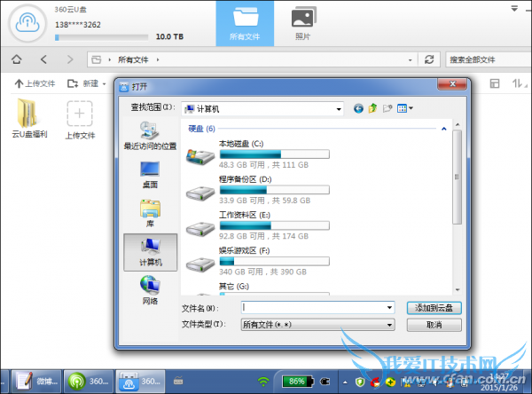Select 娱乐游戏区 (F:) drive
The image size is (532, 394).
click(x=258, y=261)
